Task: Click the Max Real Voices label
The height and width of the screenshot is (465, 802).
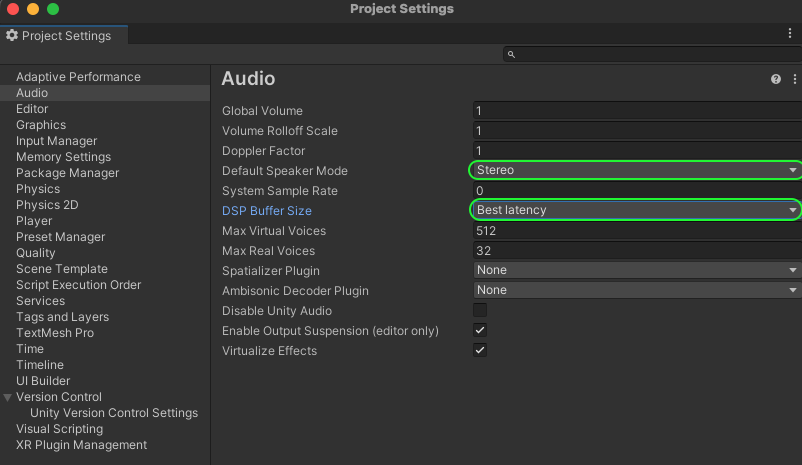Action: click(269, 251)
